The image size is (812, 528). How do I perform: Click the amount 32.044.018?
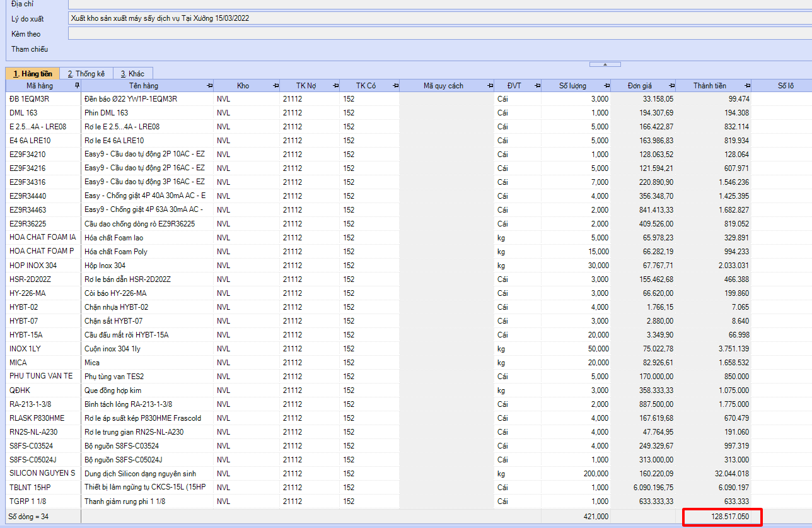point(731,474)
